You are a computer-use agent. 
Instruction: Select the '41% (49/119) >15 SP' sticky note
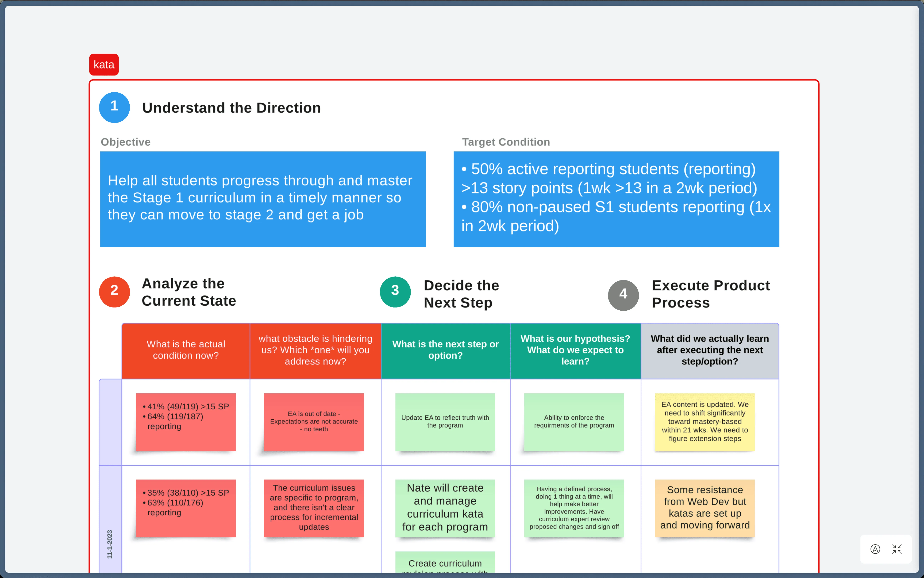click(186, 422)
